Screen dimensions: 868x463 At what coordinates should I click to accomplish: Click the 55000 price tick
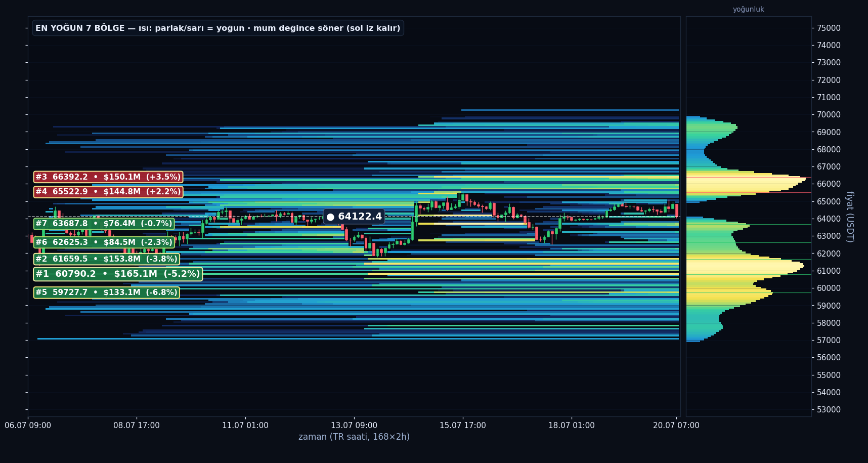[x=829, y=375]
